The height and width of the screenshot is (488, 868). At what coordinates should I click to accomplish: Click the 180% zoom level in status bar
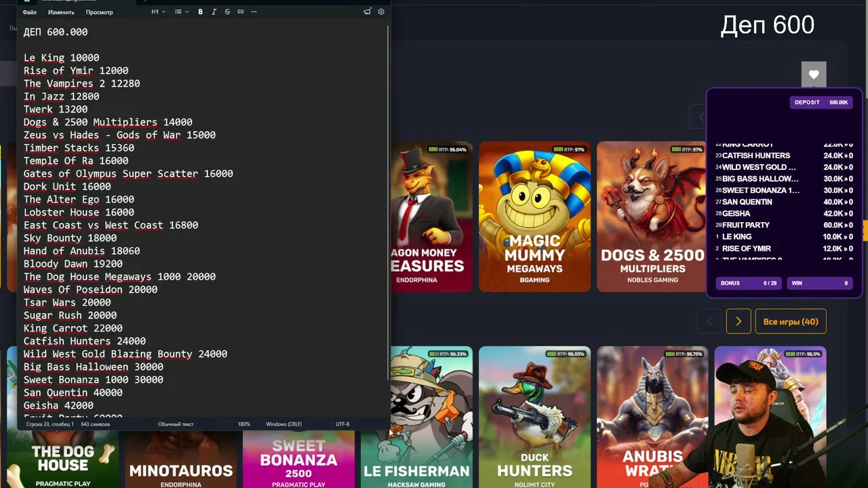(244, 424)
